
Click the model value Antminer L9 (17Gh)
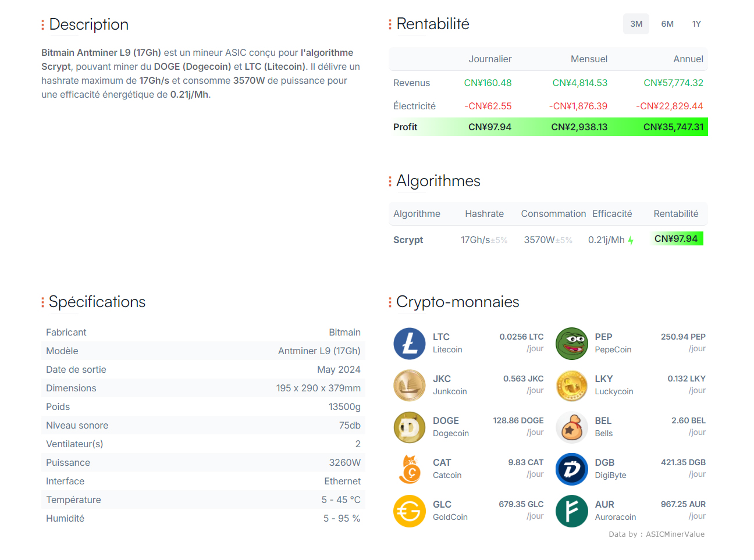(x=319, y=351)
